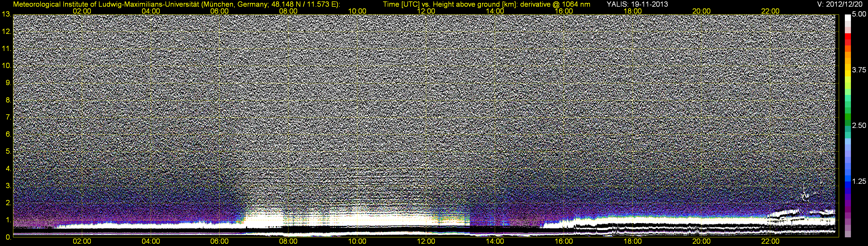The height and width of the screenshot is (246, 868).
Task: Click the 20:00 label on the bottom time axis
Action: coord(702,242)
